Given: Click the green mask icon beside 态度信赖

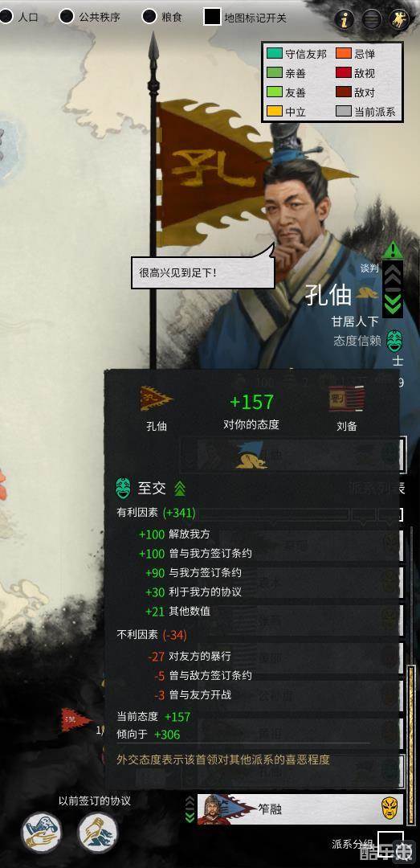Looking at the screenshot, I should [394, 341].
